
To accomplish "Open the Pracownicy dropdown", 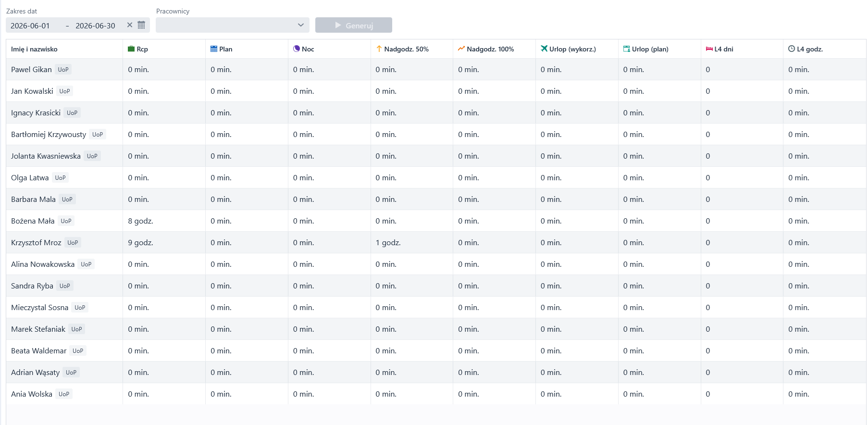I will coord(233,25).
